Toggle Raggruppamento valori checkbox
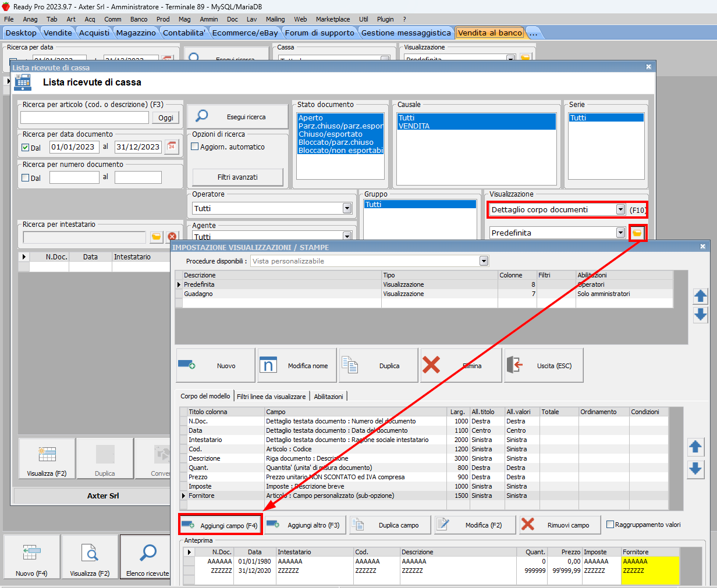The height and width of the screenshot is (588, 717). pos(610,524)
